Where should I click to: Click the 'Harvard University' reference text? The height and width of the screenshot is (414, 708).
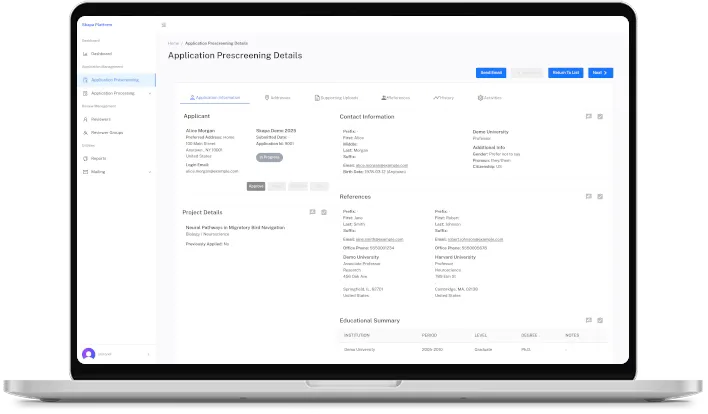pyautogui.click(x=455, y=257)
